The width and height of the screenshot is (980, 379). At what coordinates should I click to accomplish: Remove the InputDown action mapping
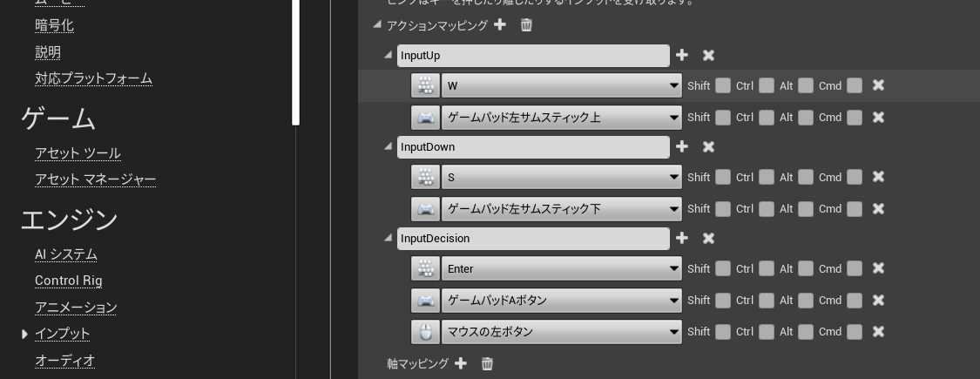pos(708,146)
